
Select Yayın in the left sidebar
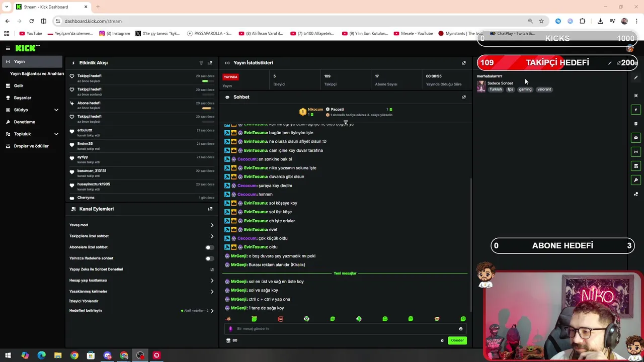(31, 61)
